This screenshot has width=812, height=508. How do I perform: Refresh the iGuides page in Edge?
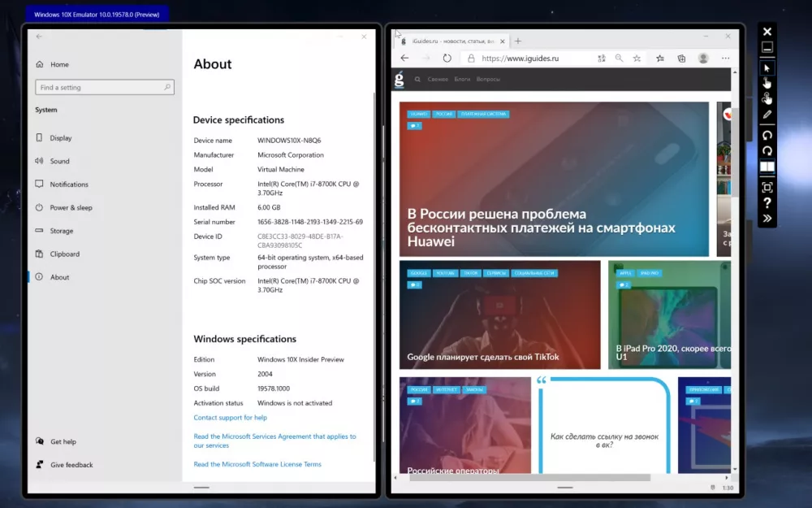(x=447, y=58)
